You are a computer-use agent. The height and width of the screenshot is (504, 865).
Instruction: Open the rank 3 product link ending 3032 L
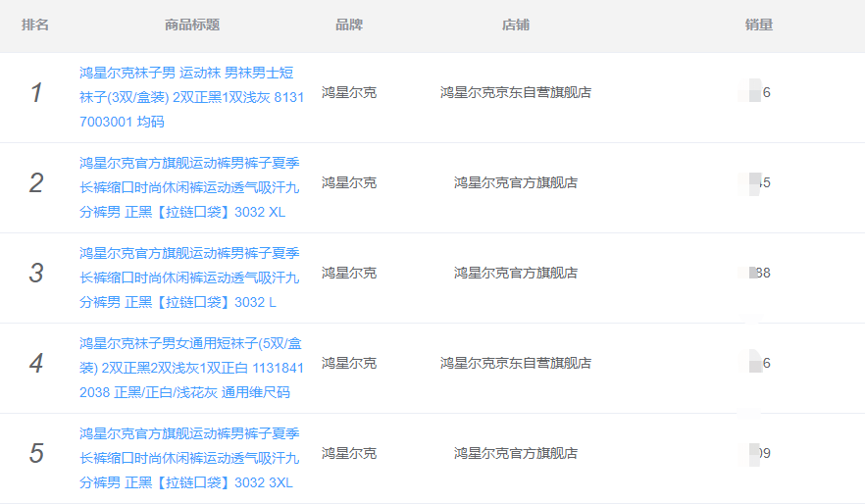click(x=189, y=277)
